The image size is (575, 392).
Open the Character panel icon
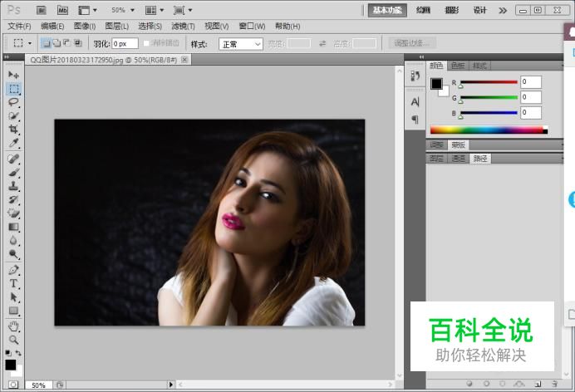[x=415, y=102]
